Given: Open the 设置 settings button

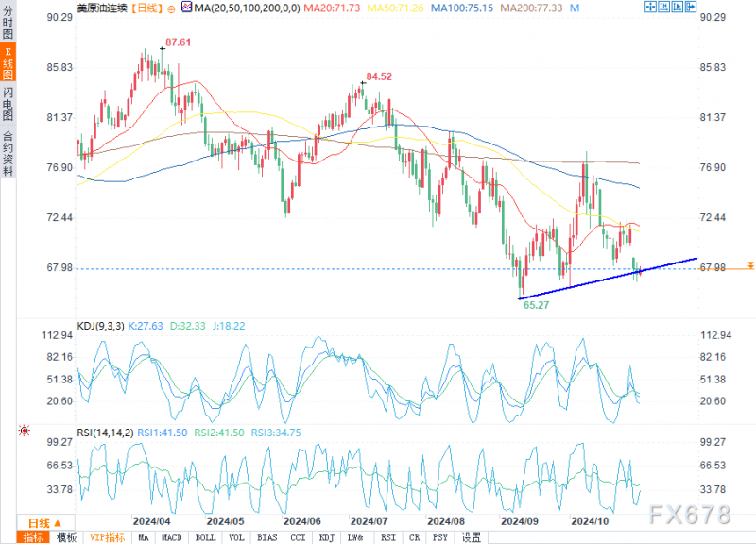Looking at the screenshot, I should point(471,537).
